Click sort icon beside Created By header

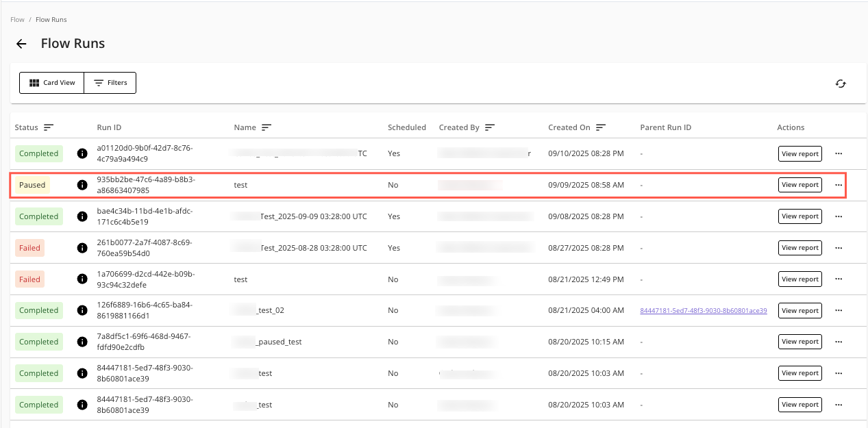(490, 127)
